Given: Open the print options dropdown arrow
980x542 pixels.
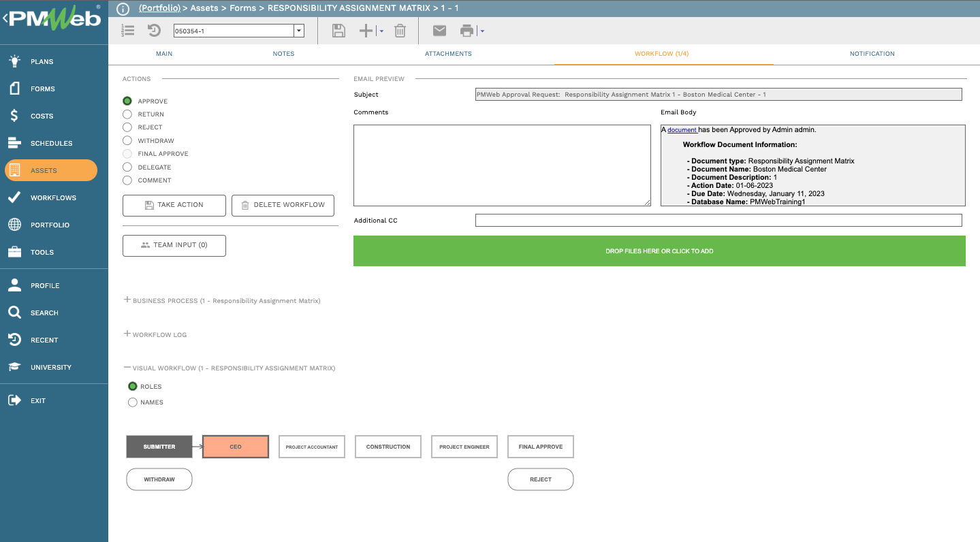Looking at the screenshot, I should click(481, 31).
